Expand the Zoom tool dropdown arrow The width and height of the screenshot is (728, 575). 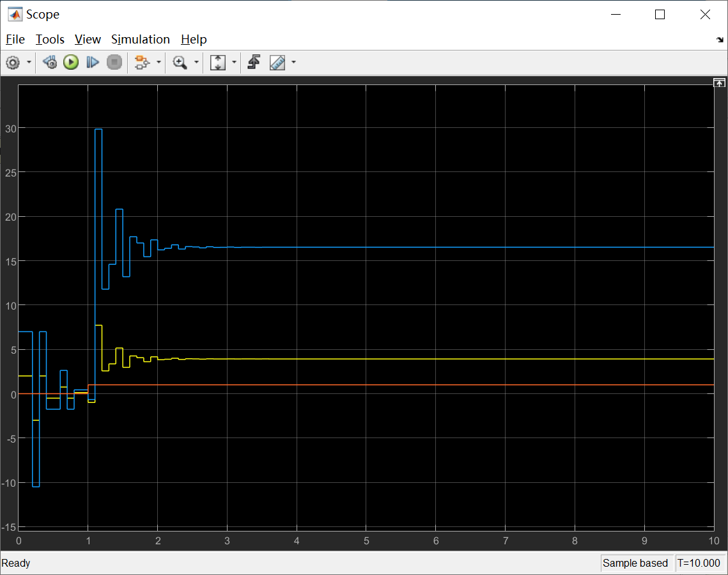point(196,62)
